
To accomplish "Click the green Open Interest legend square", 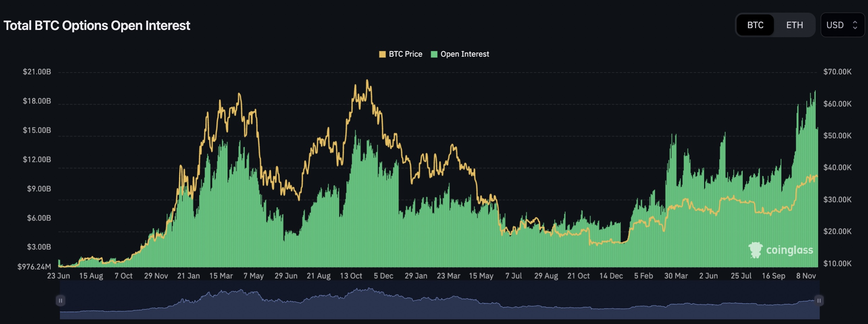I will tap(434, 54).
